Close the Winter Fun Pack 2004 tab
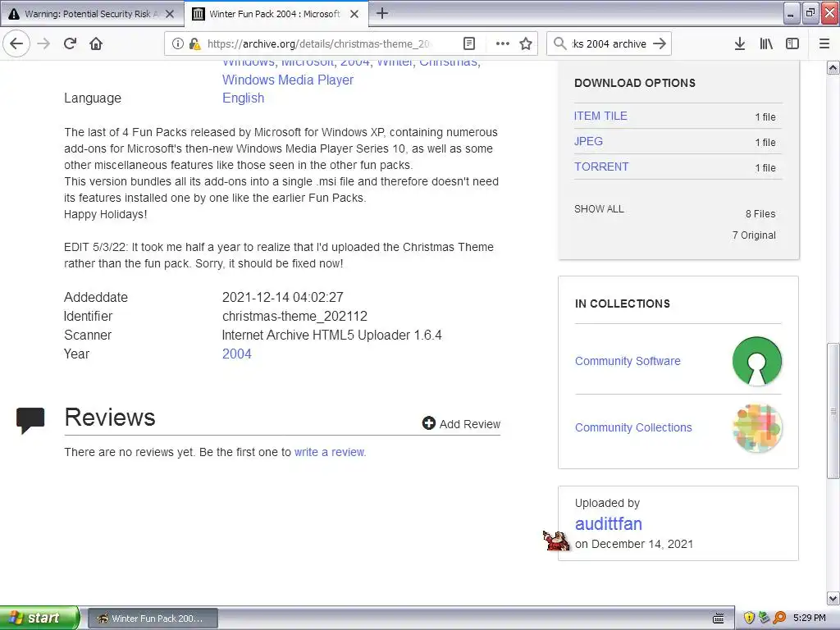The image size is (840, 630). point(354,14)
